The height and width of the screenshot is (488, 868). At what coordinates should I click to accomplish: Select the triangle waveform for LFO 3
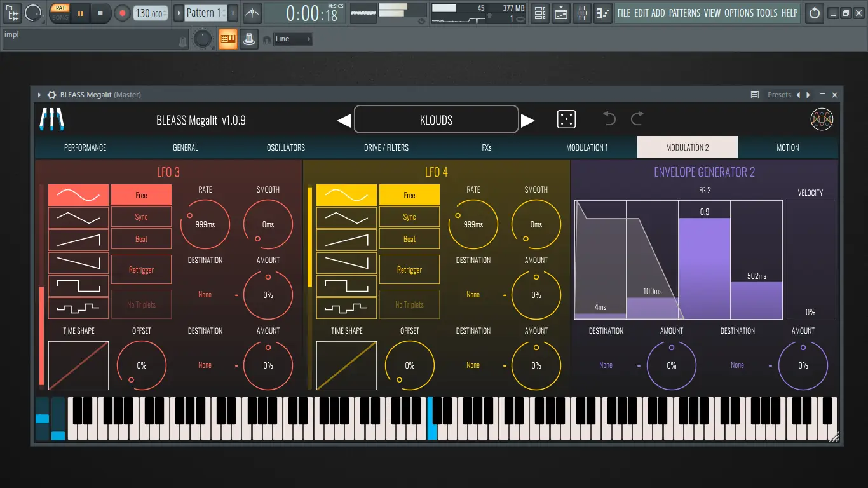[x=78, y=217]
